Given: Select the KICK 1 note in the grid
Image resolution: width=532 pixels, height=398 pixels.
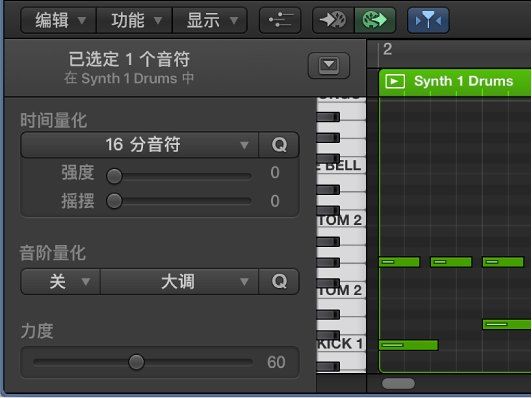Looking at the screenshot, I should (x=409, y=345).
